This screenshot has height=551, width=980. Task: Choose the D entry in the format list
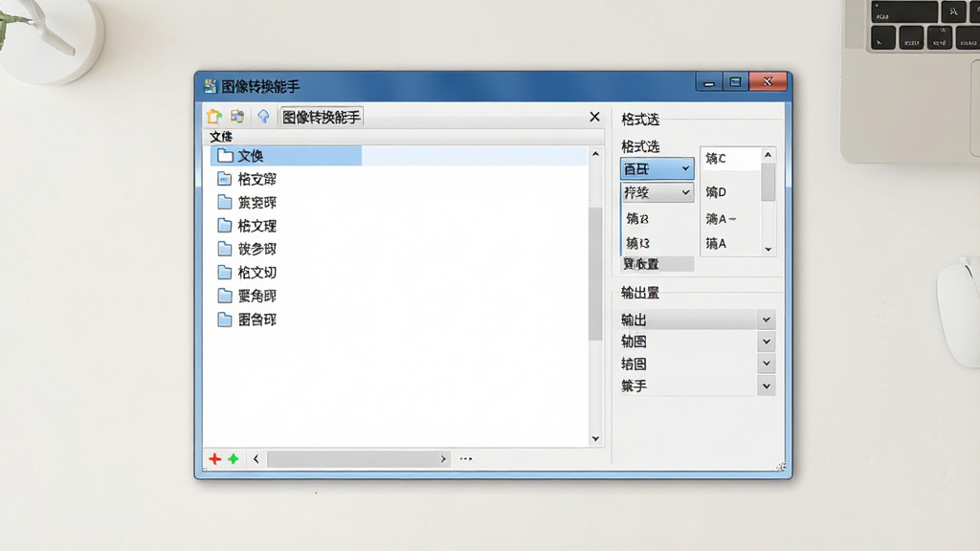[716, 191]
